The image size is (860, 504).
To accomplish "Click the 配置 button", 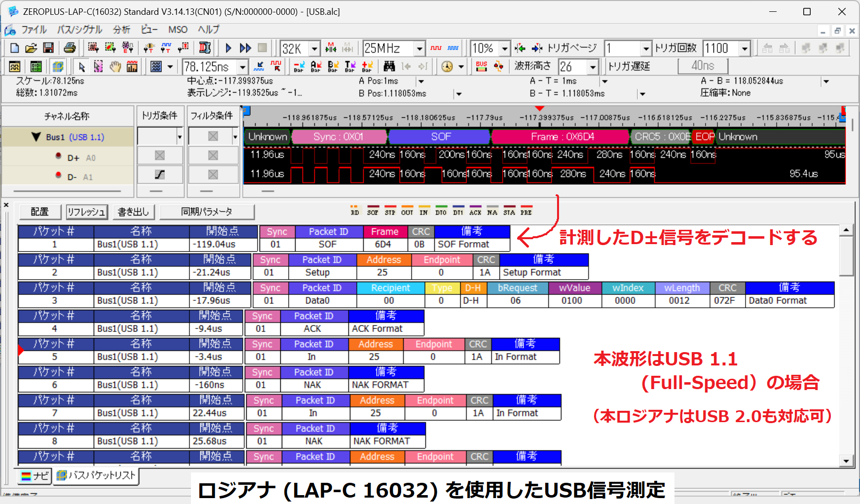I will 40,212.
